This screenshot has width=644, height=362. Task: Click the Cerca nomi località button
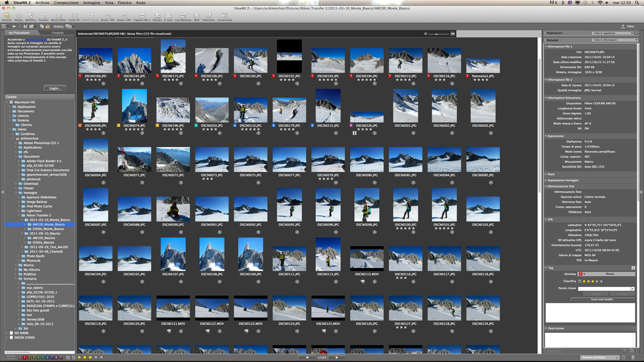coord(603,299)
